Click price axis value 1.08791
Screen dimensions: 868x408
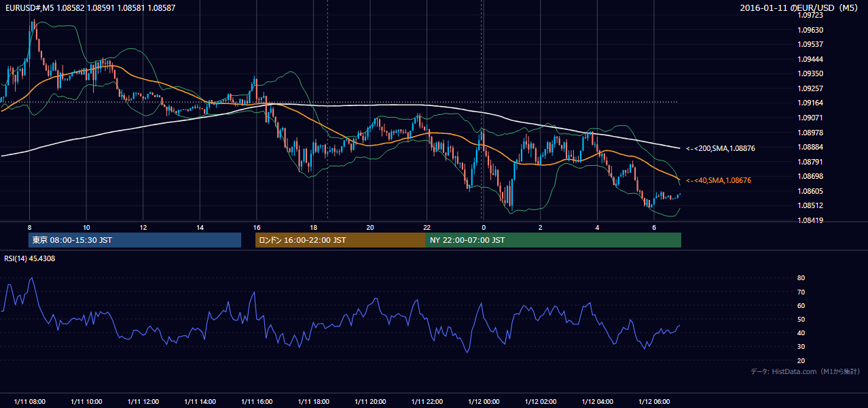811,162
